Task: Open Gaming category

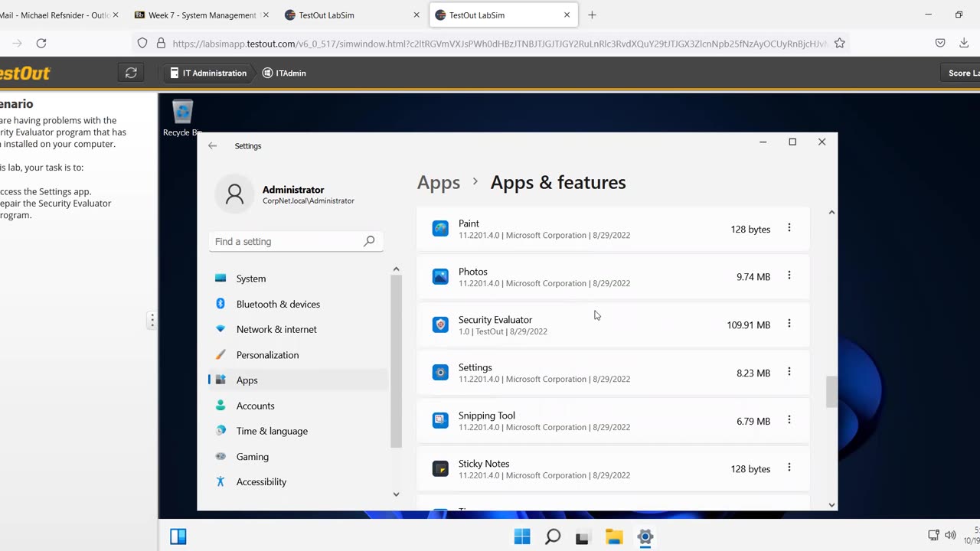Action: pos(298,457)
